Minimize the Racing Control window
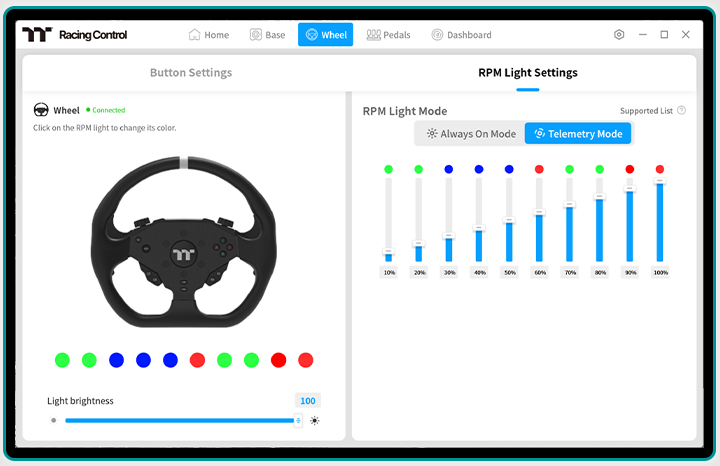 (643, 34)
